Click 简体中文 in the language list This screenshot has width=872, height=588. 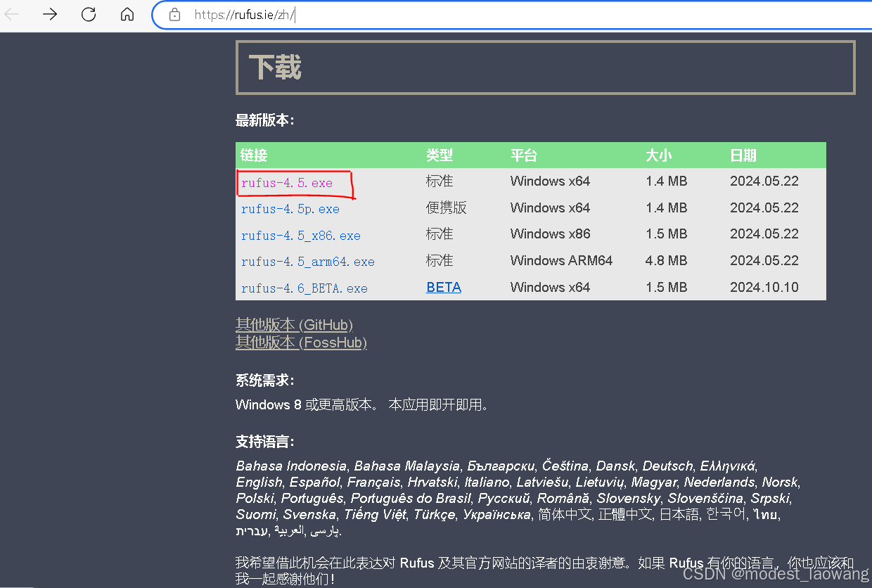[x=565, y=515]
